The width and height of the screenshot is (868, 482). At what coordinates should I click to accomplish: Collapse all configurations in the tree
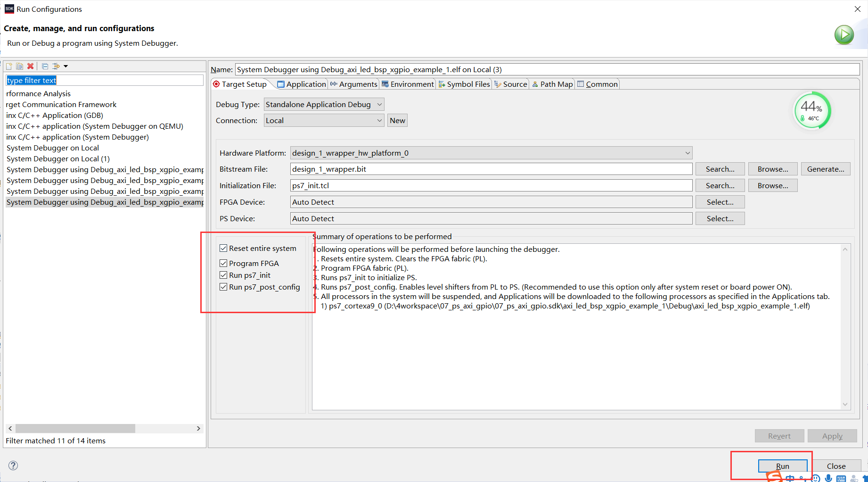pyautogui.click(x=45, y=66)
